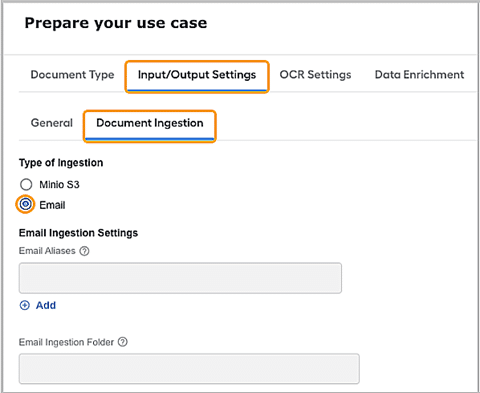Click the plus circle icon beside Add
This screenshot has height=393, width=480.
point(25,305)
